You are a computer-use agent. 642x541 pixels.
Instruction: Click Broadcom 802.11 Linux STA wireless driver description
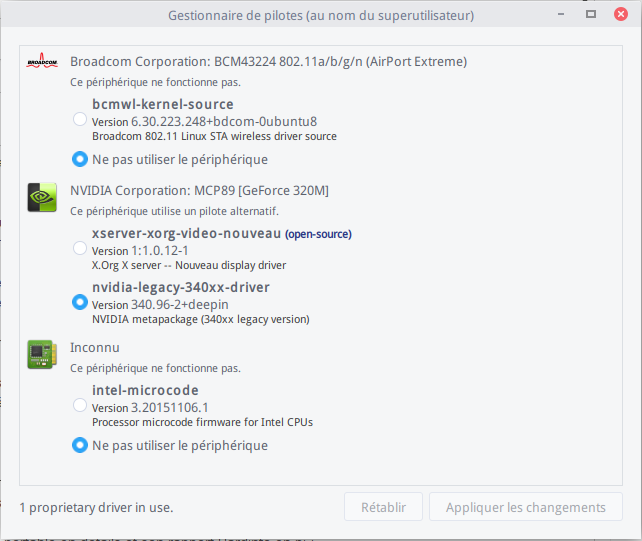click(214, 136)
